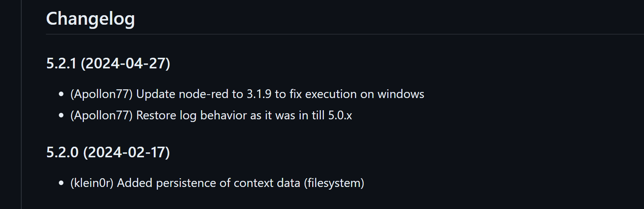This screenshot has height=209, width=644.
Task: Click the version number 3.1.9
Action: click(x=259, y=94)
